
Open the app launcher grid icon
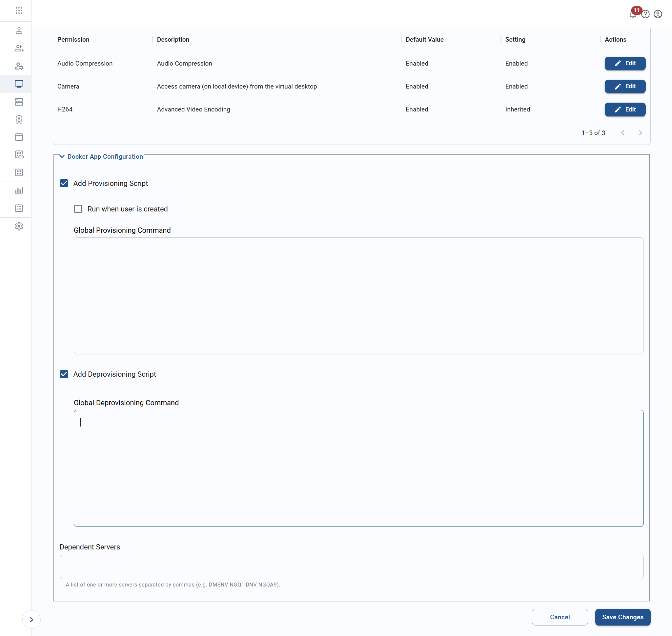[19, 10]
